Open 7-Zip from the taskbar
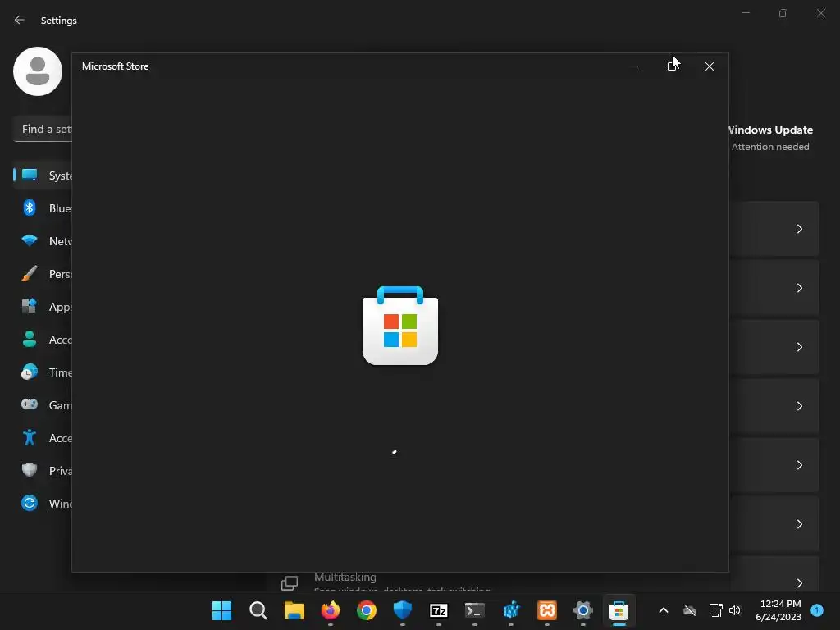This screenshot has width=840, height=630. click(x=439, y=610)
